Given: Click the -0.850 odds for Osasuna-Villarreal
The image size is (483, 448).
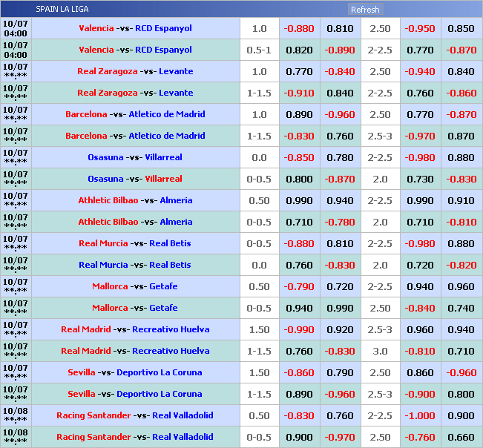Looking at the screenshot, I should coord(299,157).
